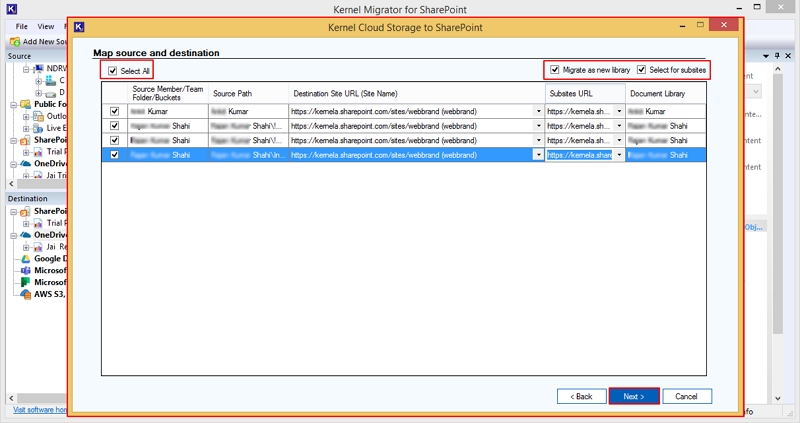800x423 pixels.
Task: Open Subsites URL dropdown for Kumar row
Action: click(x=619, y=111)
